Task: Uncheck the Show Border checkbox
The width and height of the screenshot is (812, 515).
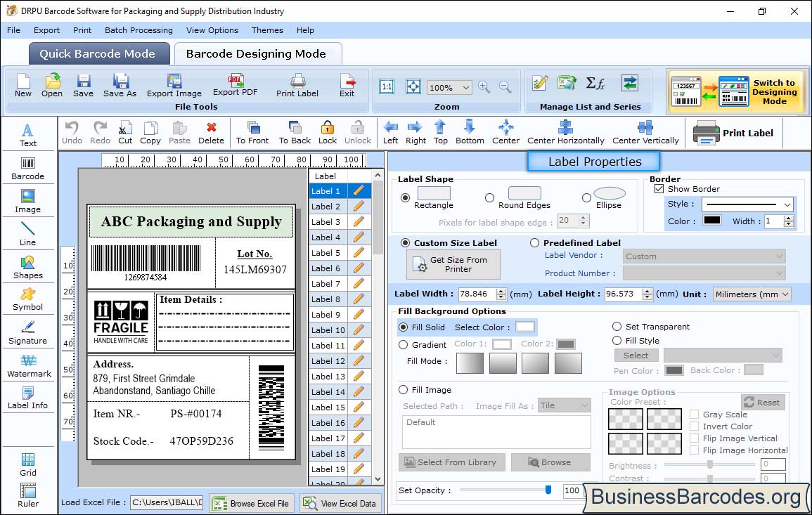Action: tap(659, 188)
